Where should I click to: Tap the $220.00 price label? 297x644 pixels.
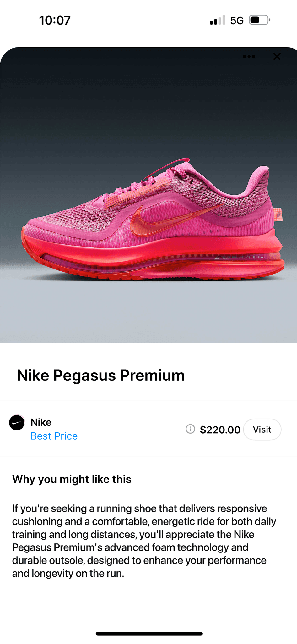click(x=220, y=430)
